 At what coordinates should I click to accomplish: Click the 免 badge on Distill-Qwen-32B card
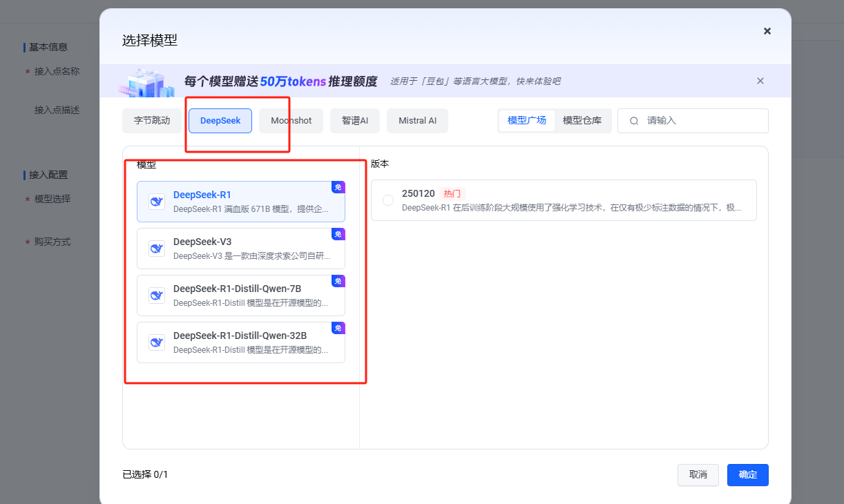click(338, 328)
